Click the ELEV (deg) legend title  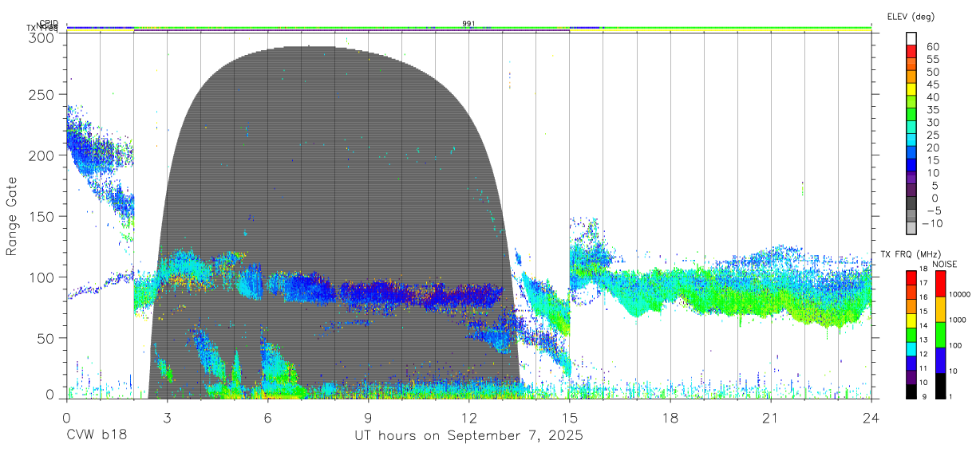click(x=911, y=16)
